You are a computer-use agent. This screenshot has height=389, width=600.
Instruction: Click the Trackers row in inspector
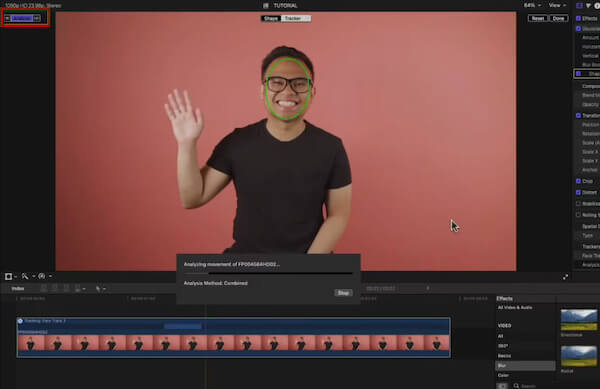(591, 246)
